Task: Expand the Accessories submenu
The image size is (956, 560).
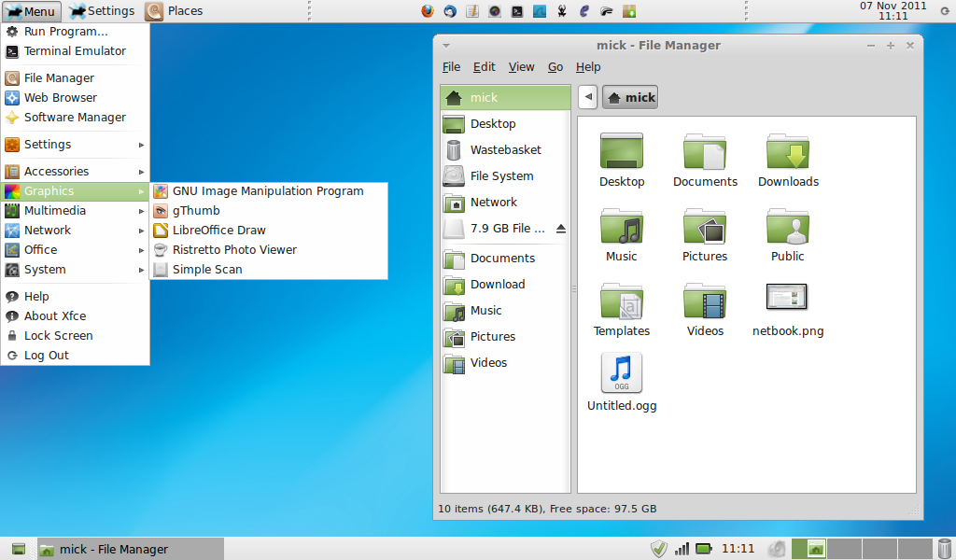Action: click(75, 171)
